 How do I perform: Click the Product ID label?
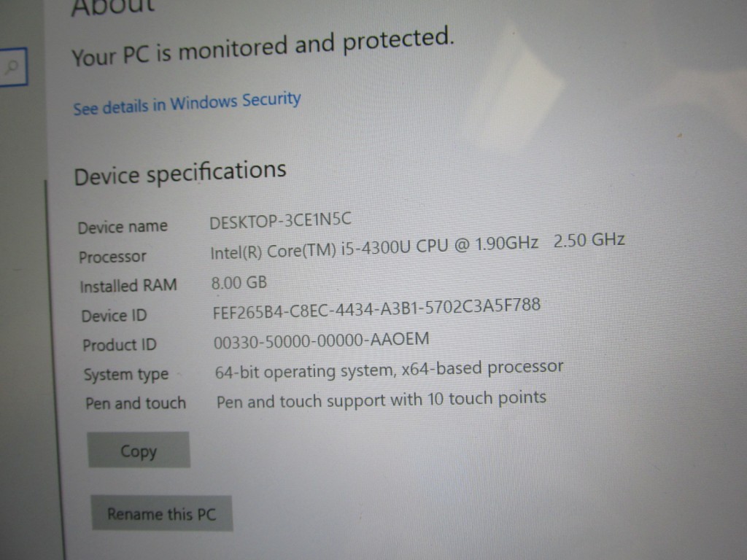point(120,345)
